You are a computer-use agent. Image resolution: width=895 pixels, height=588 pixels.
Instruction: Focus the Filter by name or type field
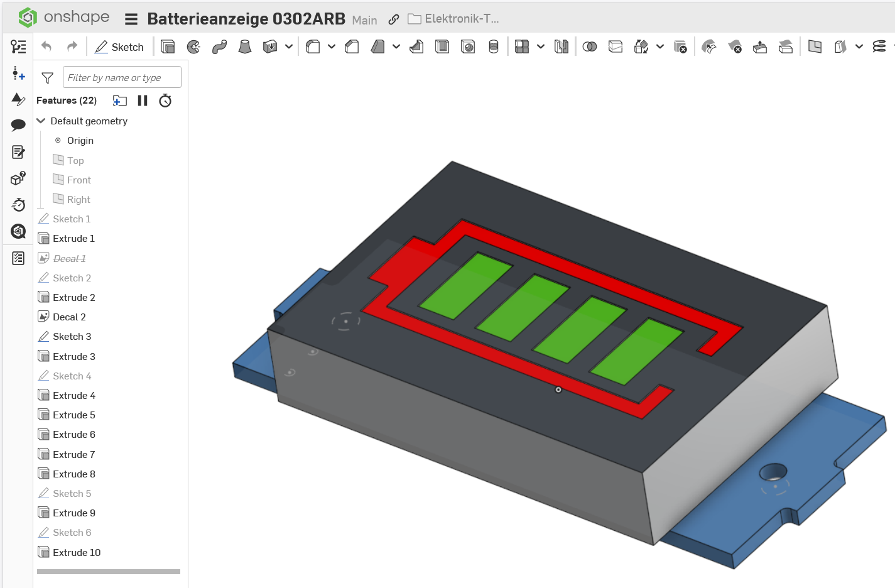point(122,77)
